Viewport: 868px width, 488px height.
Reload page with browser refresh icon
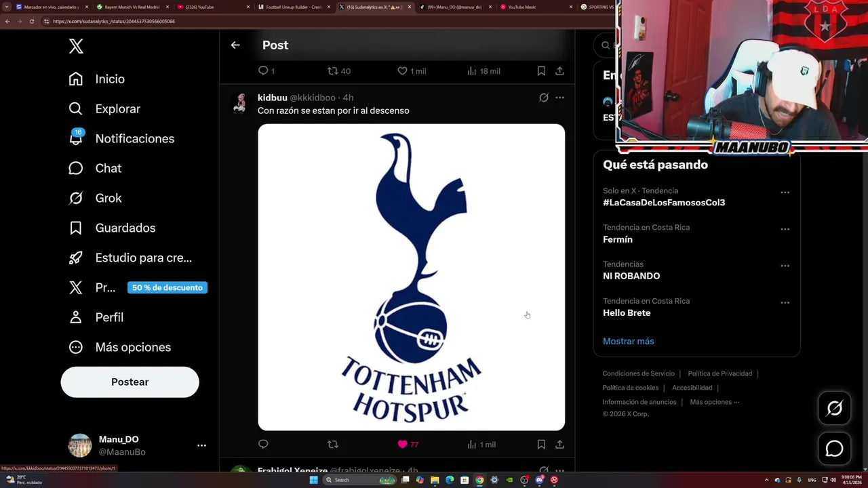pyautogui.click(x=31, y=21)
